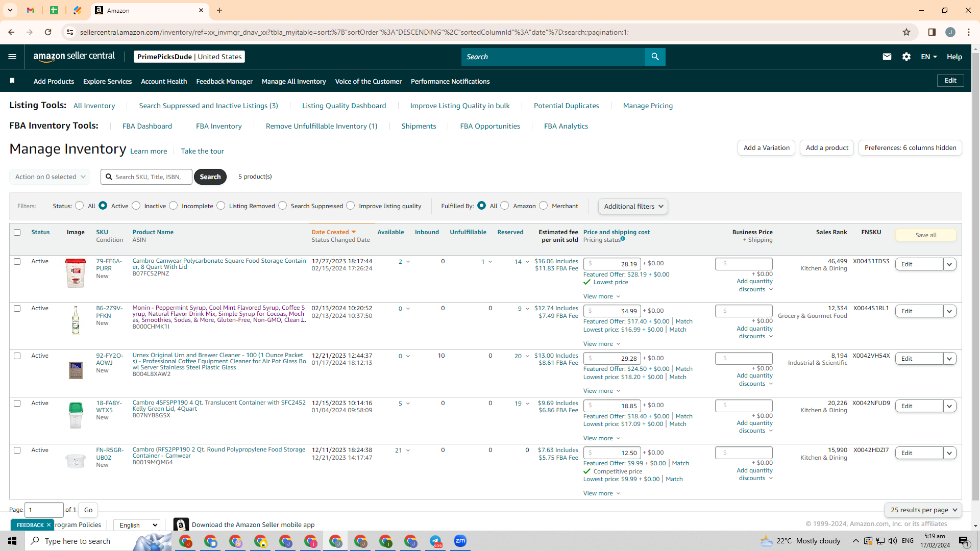Open Add Products in the navigation bar
This screenshot has width=980, height=551.
(54, 81)
